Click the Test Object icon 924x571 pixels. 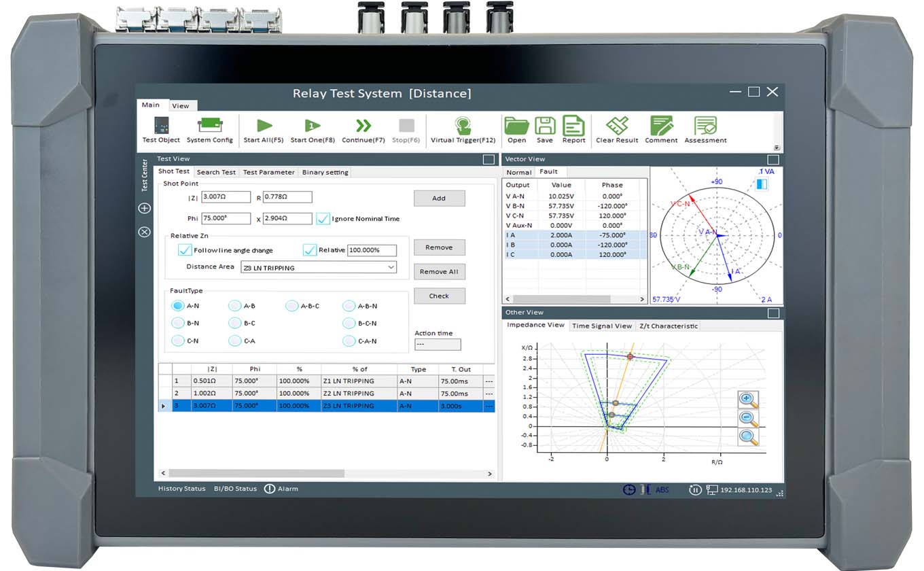[x=161, y=126]
